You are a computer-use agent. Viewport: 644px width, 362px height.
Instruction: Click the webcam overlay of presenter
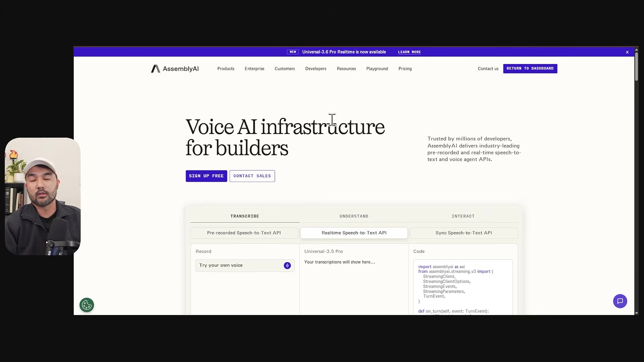point(43,196)
